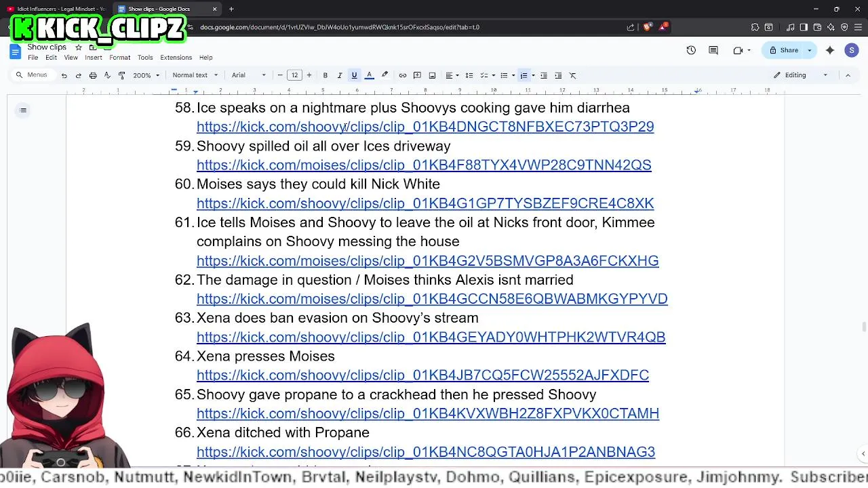Insert a link with chain icon

pyautogui.click(x=403, y=75)
